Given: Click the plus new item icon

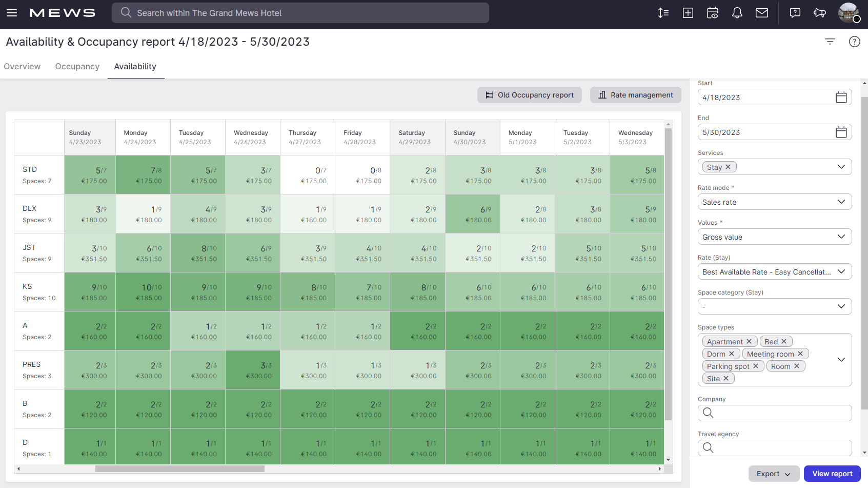Looking at the screenshot, I should [688, 13].
